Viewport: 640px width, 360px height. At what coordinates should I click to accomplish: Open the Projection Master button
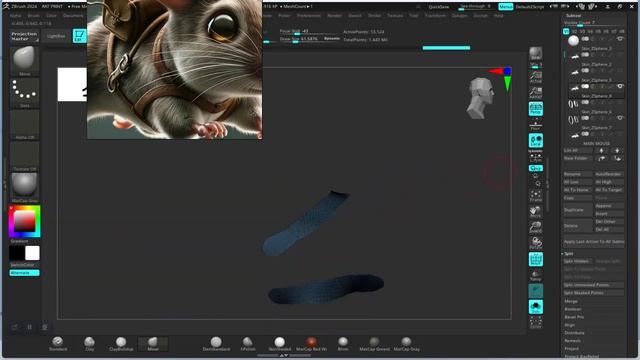(x=24, y=36)
